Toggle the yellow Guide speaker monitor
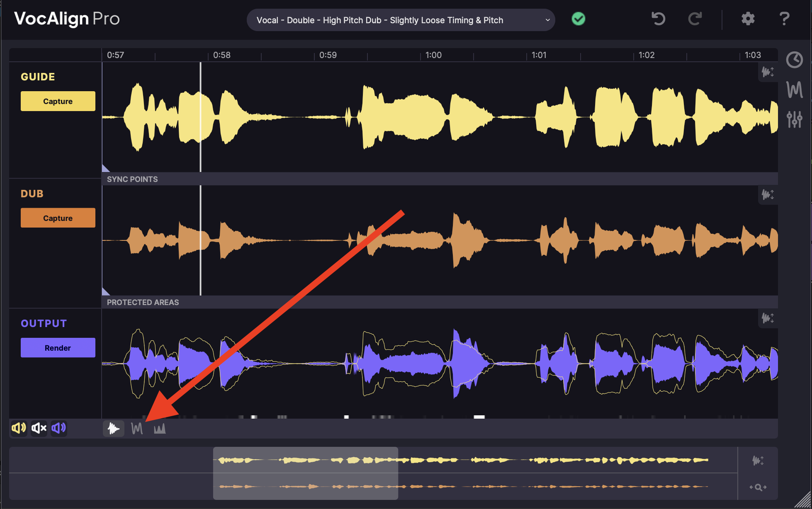 (19, 428)
